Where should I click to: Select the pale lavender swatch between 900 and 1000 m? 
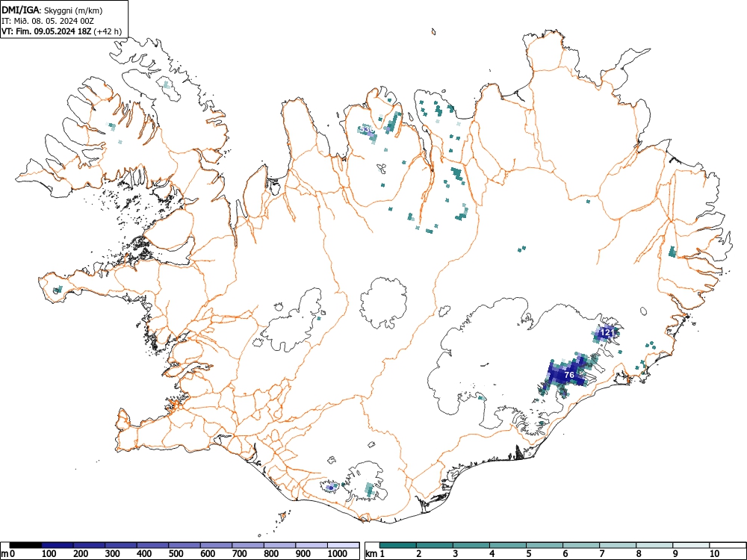[311, 545]
